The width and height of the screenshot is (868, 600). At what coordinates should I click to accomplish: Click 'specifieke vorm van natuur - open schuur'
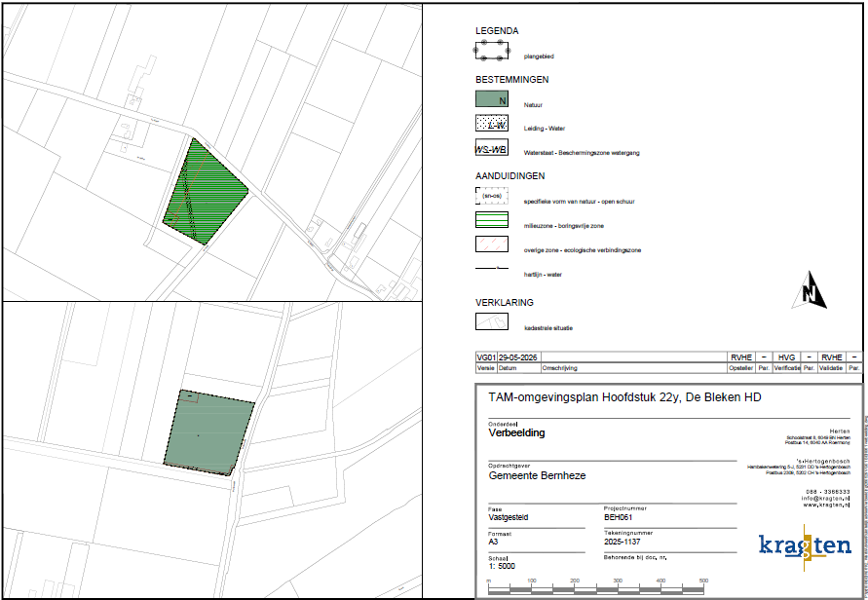click(579, 202)
